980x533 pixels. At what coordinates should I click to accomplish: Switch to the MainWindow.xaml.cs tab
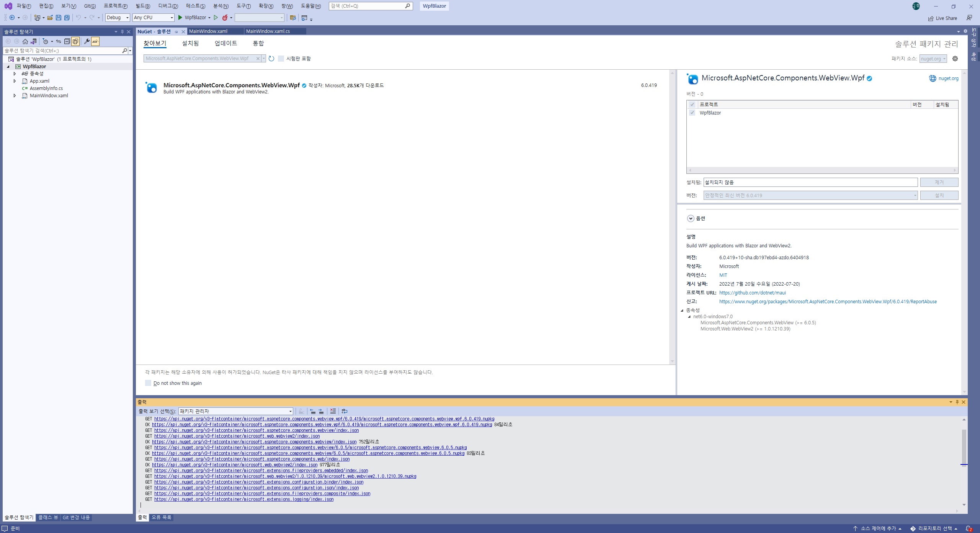(268, 31)
